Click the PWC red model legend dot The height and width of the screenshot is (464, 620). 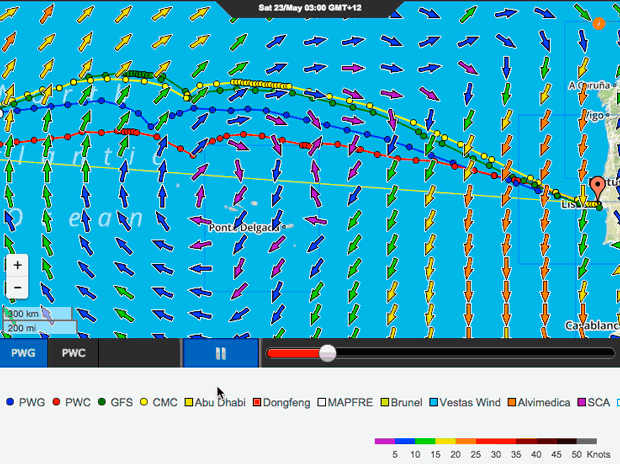point(55,402)
